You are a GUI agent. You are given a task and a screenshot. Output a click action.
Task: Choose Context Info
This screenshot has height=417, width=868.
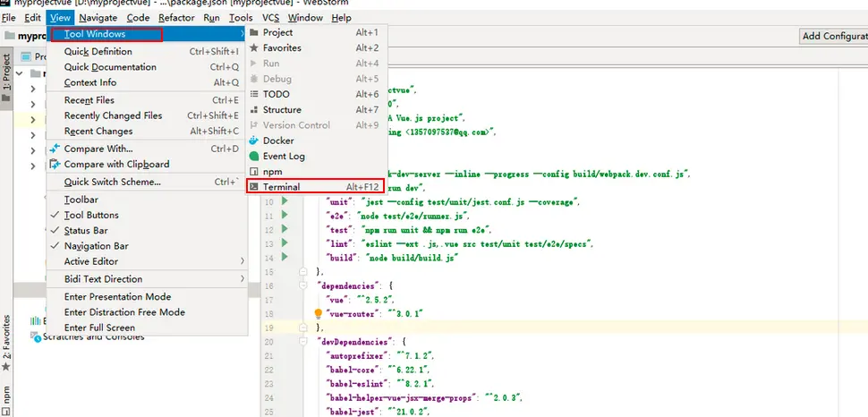147,82
